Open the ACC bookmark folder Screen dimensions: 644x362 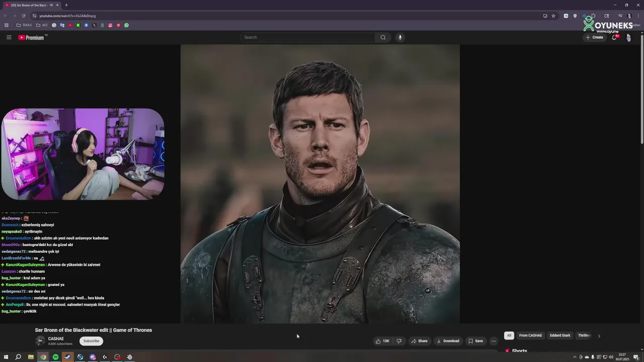(42, 25)
